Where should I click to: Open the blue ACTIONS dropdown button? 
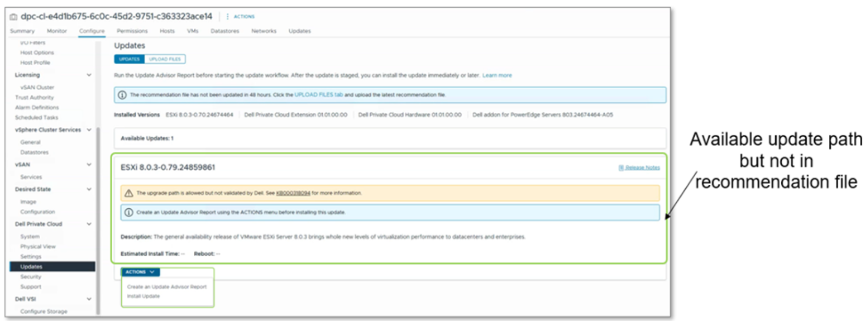coord(140,272)
